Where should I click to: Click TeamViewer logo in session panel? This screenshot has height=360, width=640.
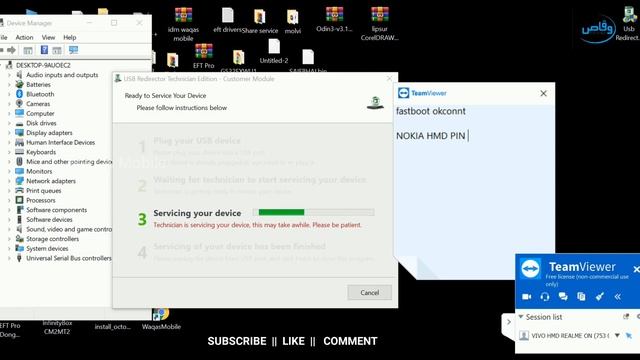[530, 269]
